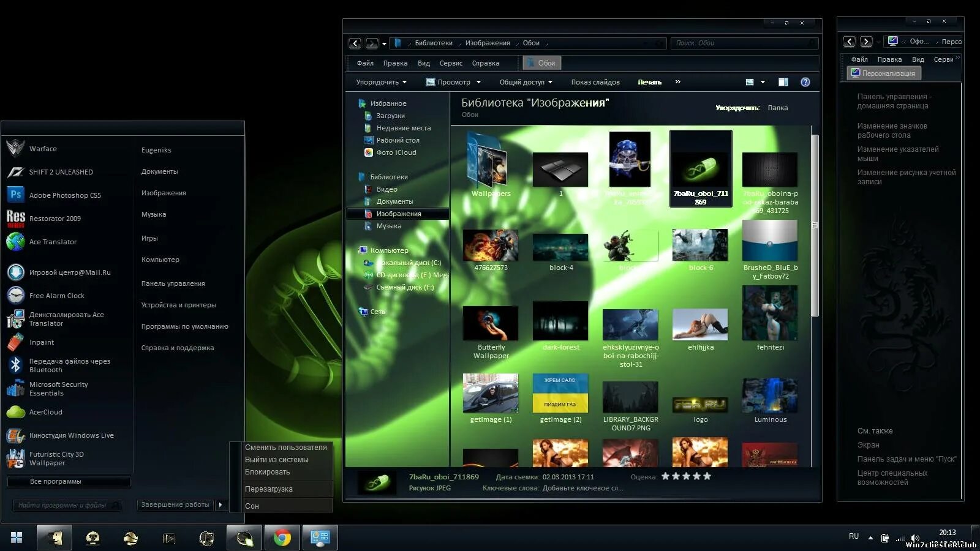The height and width of the screenshot is (551, 980).
Task: Toggle the preview pane icon in Explorer
Action: (783, 82)
